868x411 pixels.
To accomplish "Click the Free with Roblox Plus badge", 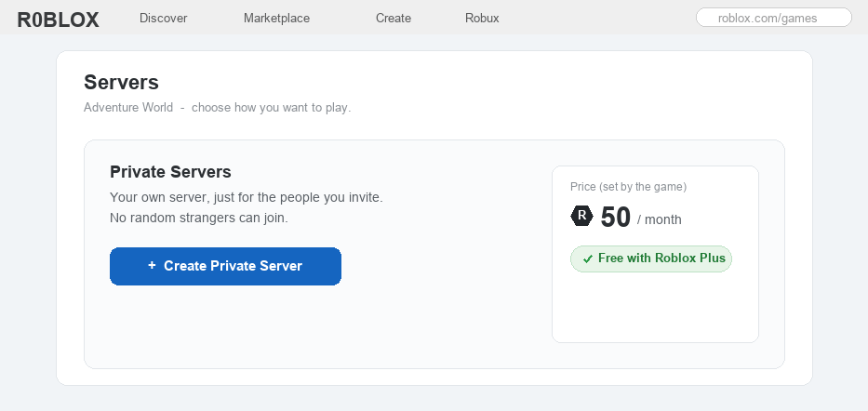I will (651, 259).
